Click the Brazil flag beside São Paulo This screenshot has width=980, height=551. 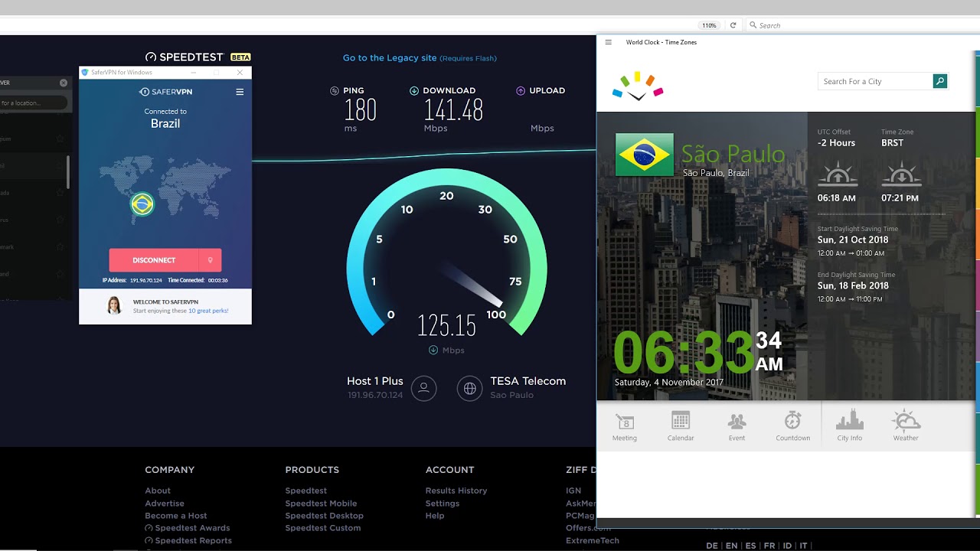[645, 155]
